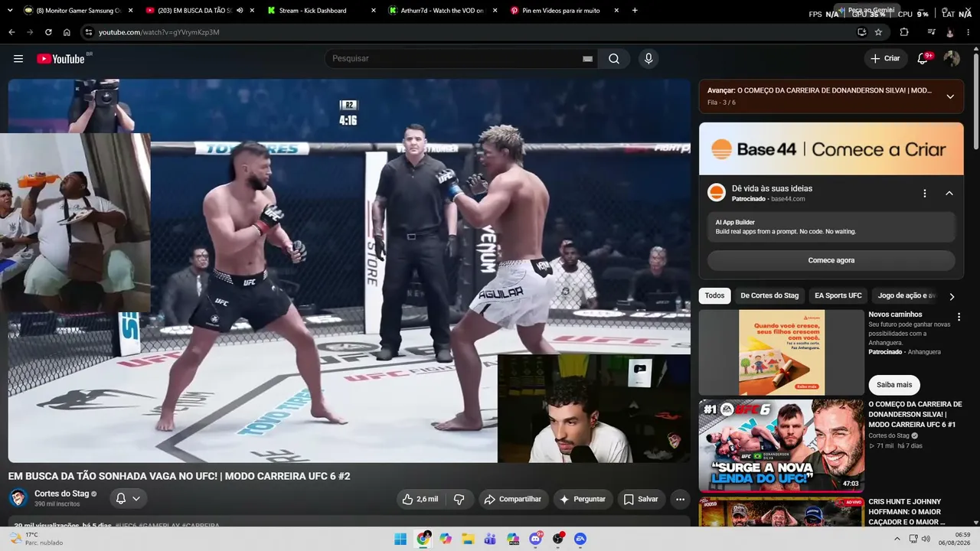Click the address bar URL
Image resolution: width=980 pixels, height=551 pixels.
[159, 32]
